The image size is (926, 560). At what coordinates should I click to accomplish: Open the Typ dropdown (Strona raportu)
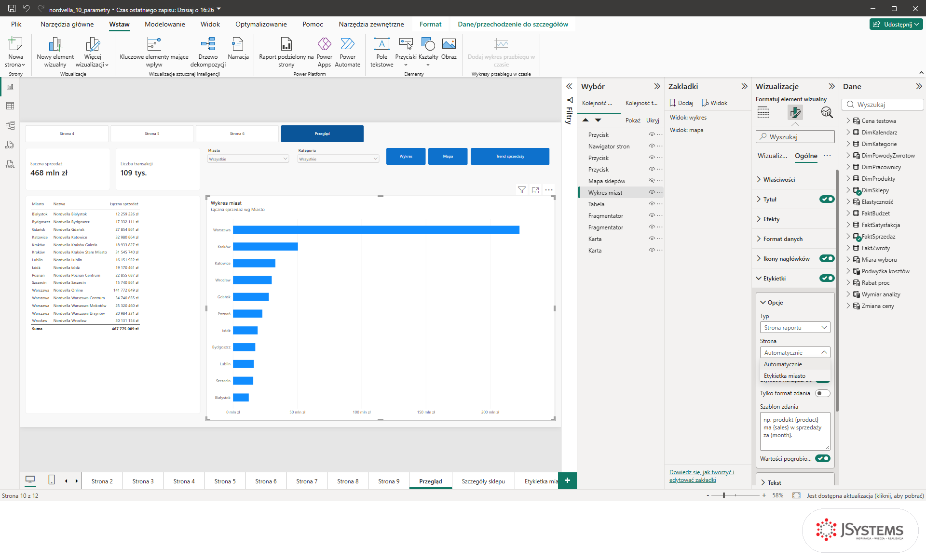point(795,328)
